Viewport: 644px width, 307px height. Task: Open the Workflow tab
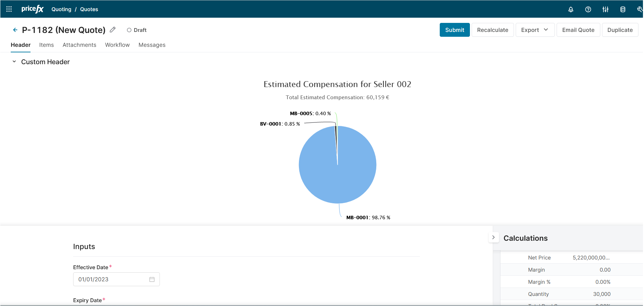[x=117, y=45]
